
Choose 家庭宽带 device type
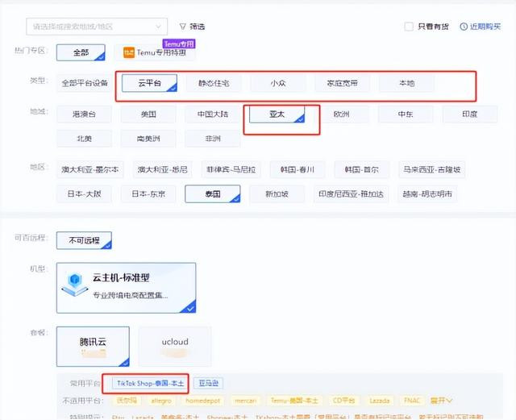pos(342,83)
